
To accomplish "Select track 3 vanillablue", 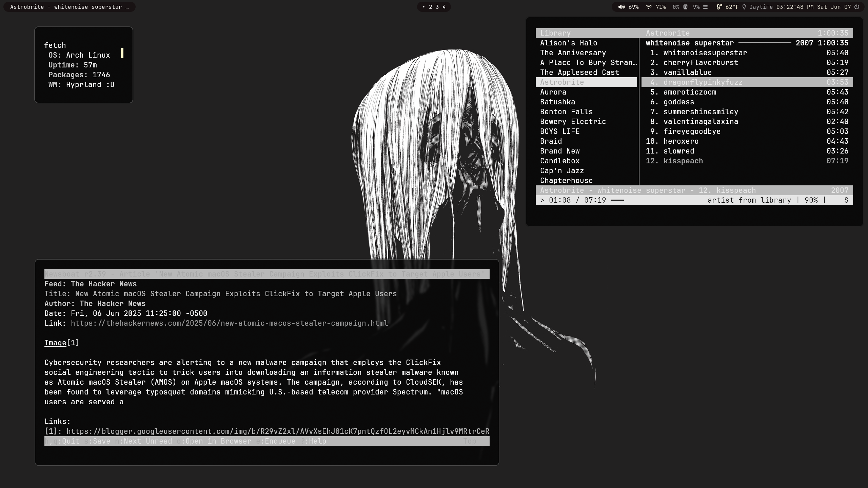I will (747, 73).
